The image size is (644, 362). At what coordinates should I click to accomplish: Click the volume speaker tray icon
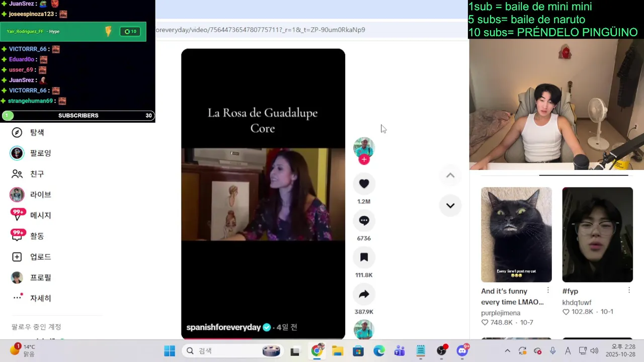[x=594, y=351]
